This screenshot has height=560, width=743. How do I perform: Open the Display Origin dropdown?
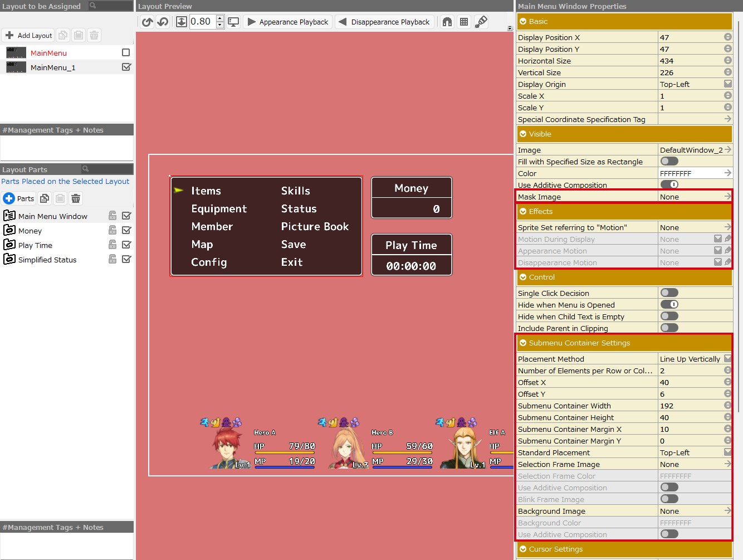pyautogui.click(x=727, y=84)
